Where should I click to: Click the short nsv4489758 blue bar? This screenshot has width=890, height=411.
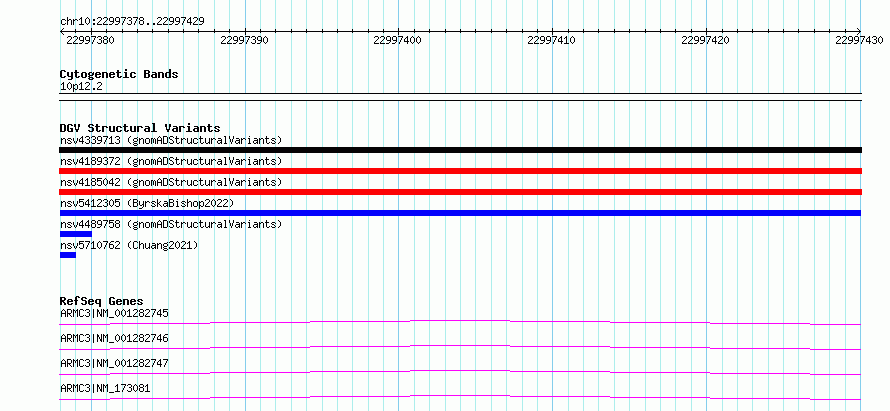click(75, 234)
